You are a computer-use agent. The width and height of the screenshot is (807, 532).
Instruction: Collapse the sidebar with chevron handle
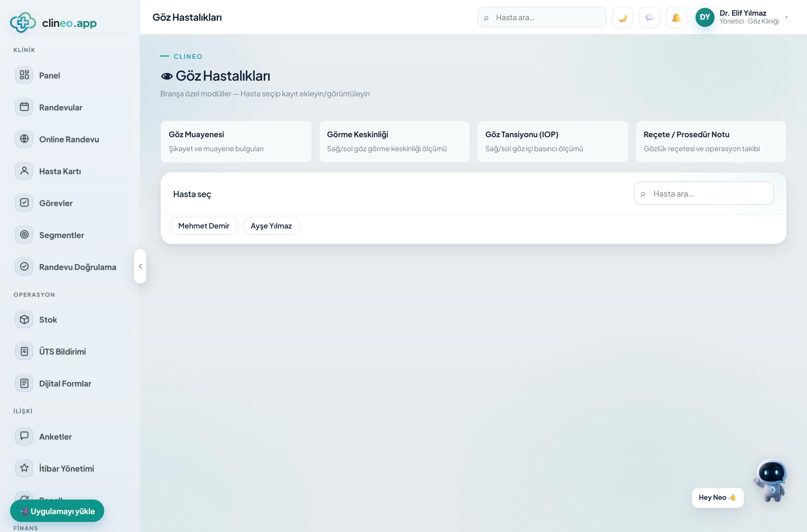[140, 266]
